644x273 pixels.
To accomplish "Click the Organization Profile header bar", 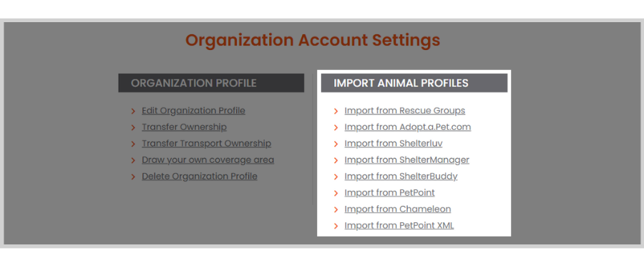I will coord(211,83).
